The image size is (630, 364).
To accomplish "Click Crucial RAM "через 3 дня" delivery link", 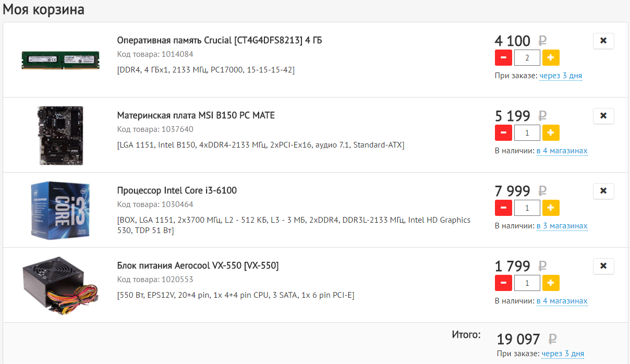I will (561, 76).
